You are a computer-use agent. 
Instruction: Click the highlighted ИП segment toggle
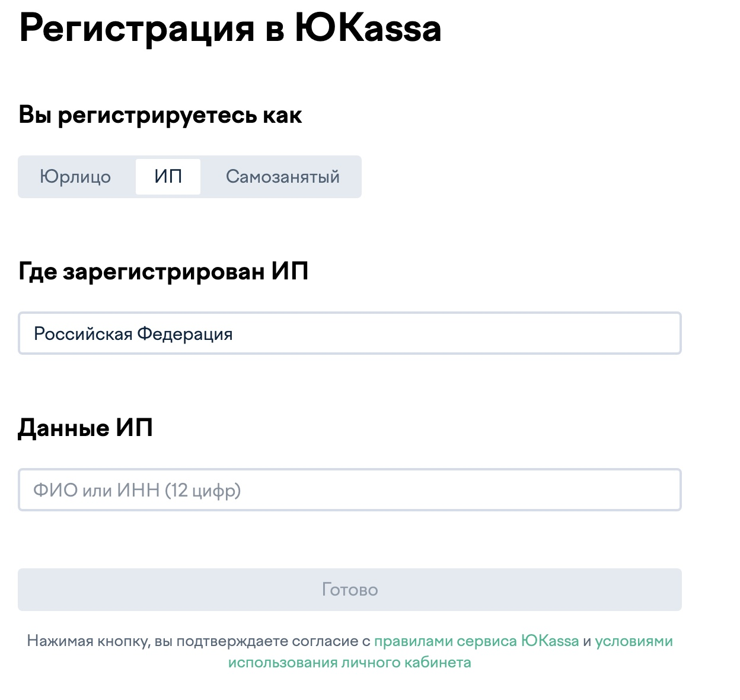click(168, 177)
